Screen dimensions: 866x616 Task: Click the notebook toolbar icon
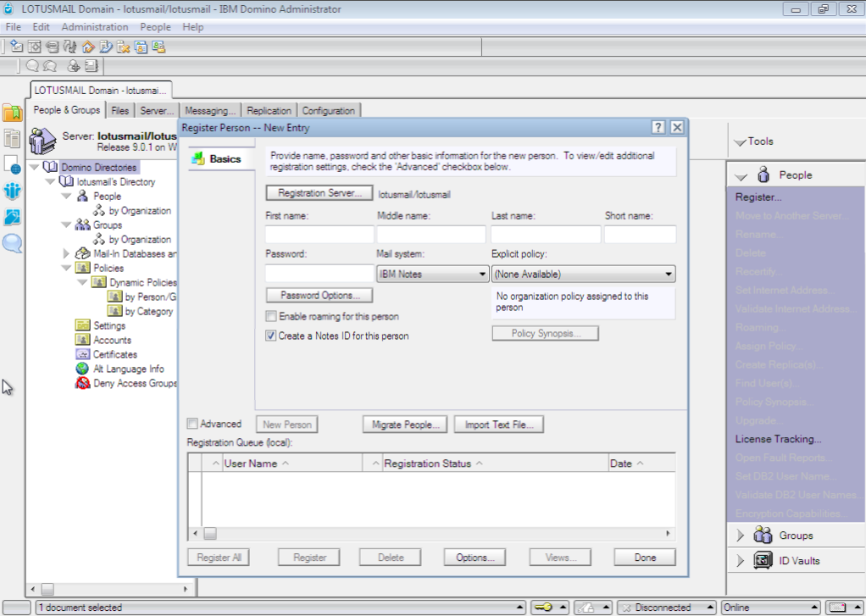pyautogui.click(x=92, y=66)
